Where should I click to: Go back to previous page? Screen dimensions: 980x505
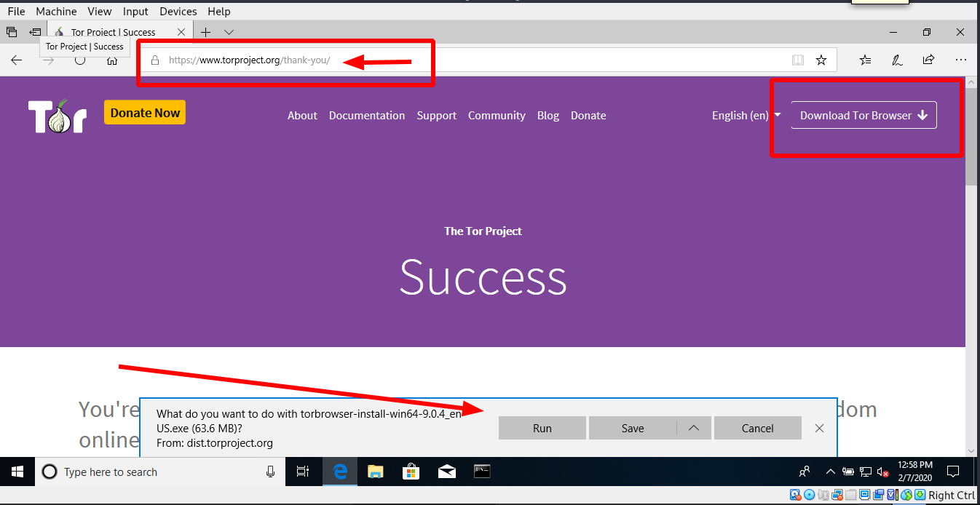(x=16, y=60)
